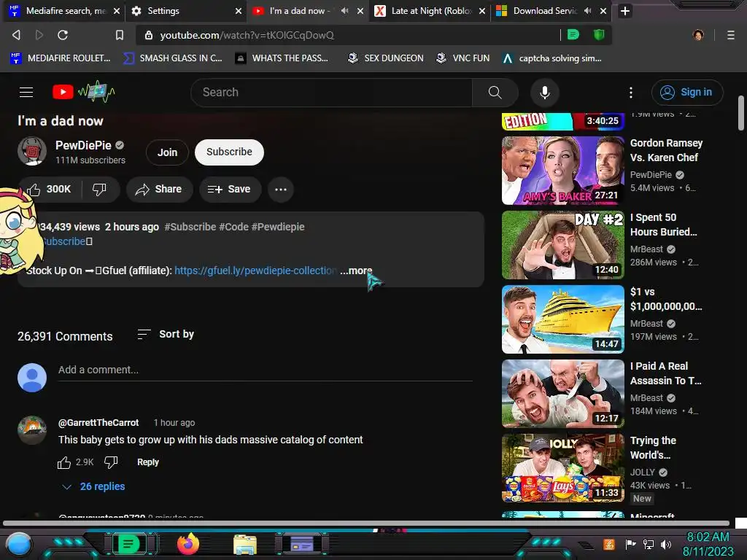Open SMASH GLASS IN C... bookmark

click(172, 58)
